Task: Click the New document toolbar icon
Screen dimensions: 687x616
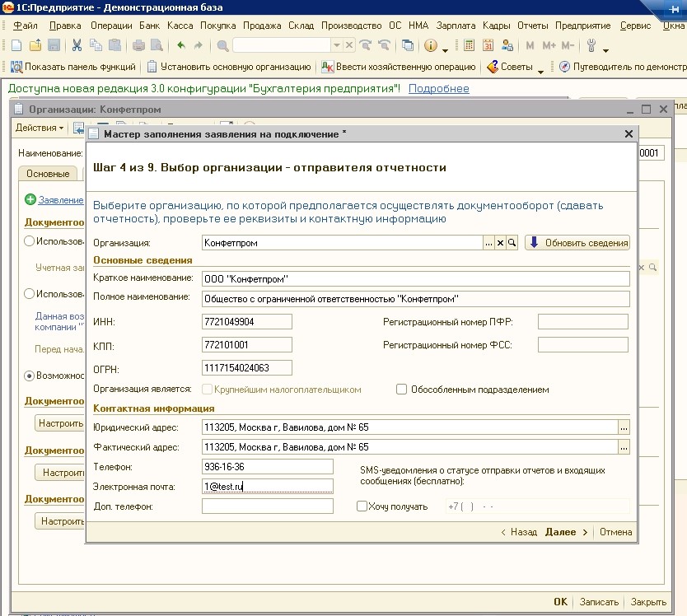Action: click(x=16, y=45)
